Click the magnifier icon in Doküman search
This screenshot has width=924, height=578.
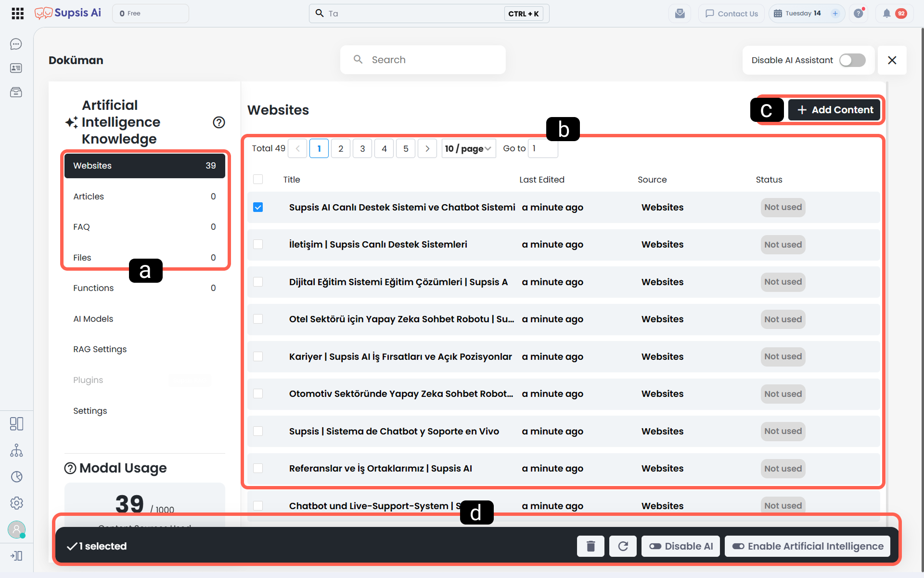(358, 60)
